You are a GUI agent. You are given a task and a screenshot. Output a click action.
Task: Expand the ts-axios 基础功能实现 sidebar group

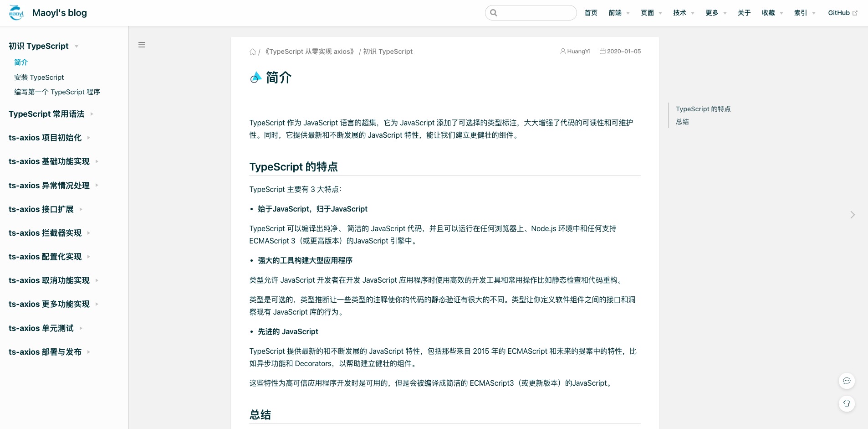tap(53, 161)
